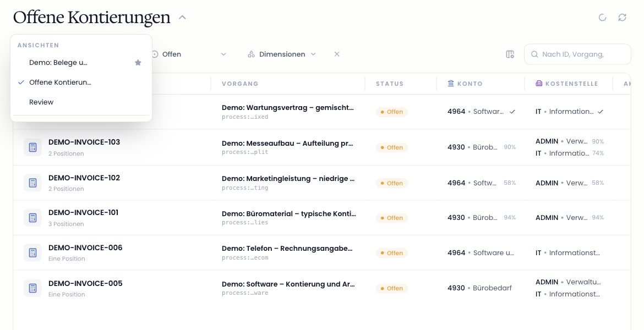Clear filters with the X icon
Image resolution: width=644 pixels, height=330 pixels.
[x=337, y=54]
